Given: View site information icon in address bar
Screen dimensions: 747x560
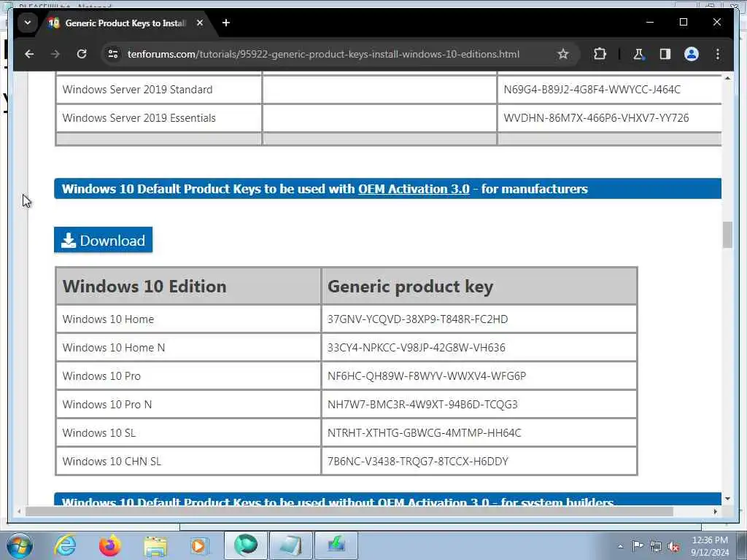Looking at the screenshot, I should point(113,54).
